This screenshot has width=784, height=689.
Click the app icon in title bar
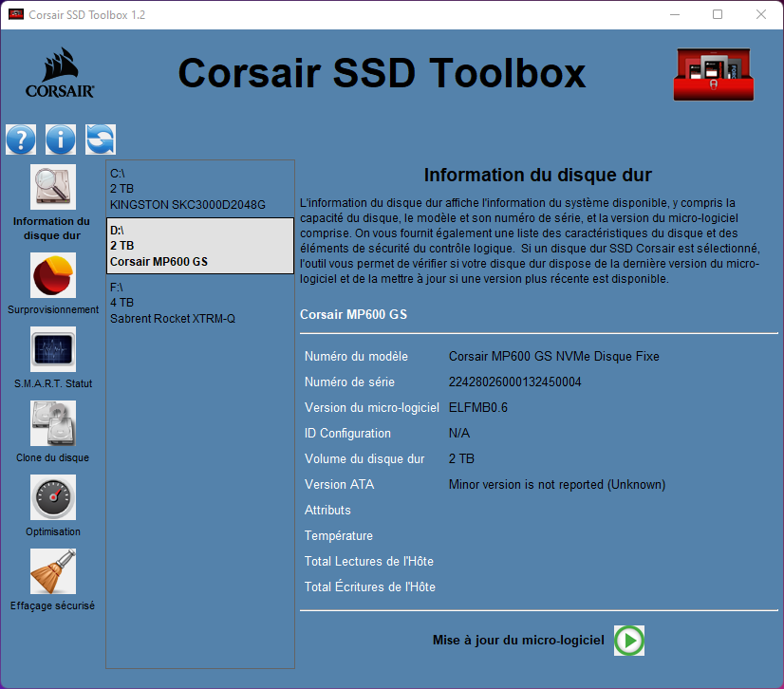pos(16,14)
